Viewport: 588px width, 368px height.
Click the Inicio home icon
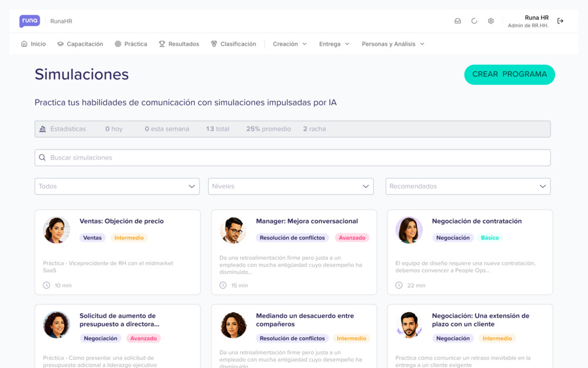point(24,44)
